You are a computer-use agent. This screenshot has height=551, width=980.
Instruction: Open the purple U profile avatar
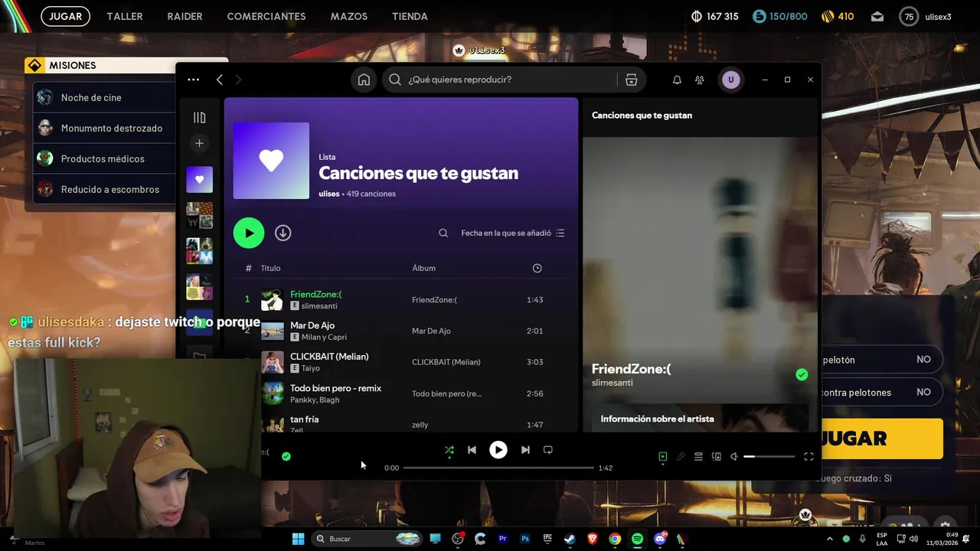point(730,80)
